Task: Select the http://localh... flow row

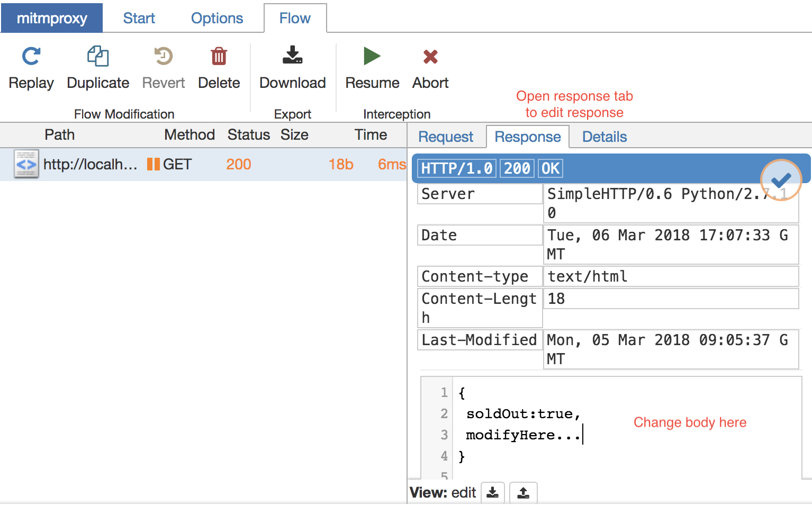Action: [203, 164]
